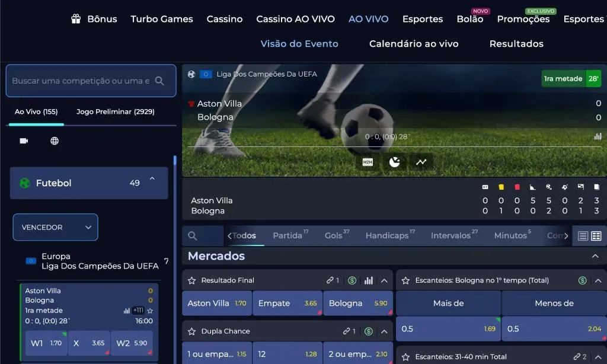607x364 pixels.
Task: Pick 1 ou empate at 1.15
Action: pos(217,354)
